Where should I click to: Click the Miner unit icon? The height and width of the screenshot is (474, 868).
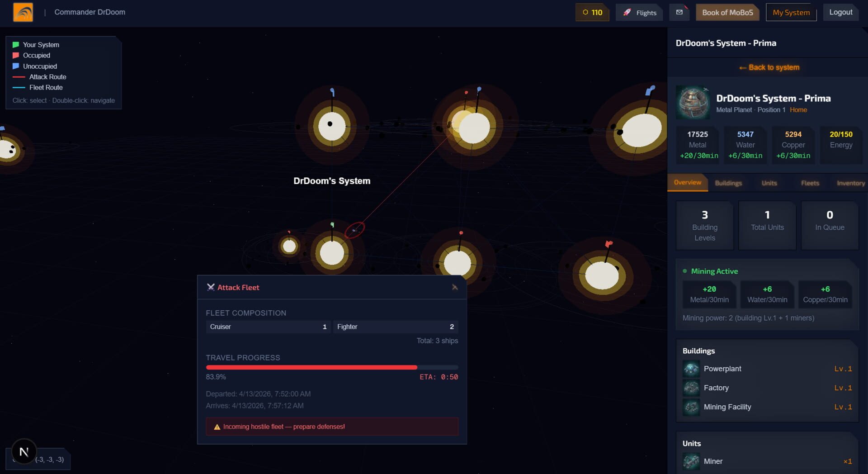(691, 461)
